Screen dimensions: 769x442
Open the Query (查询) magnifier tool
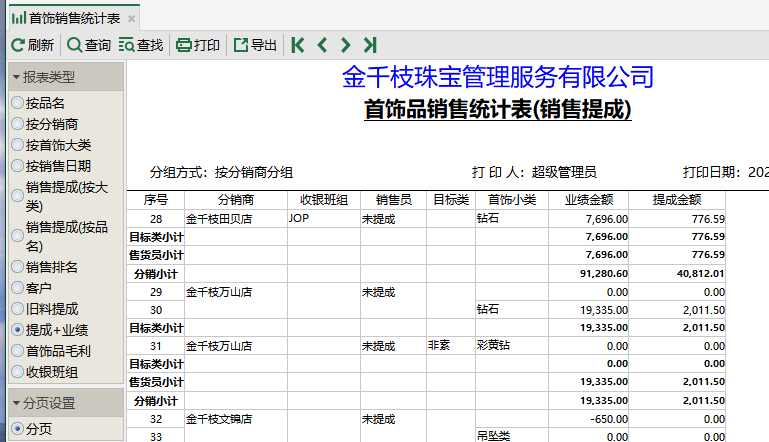(x=75, y=45)
